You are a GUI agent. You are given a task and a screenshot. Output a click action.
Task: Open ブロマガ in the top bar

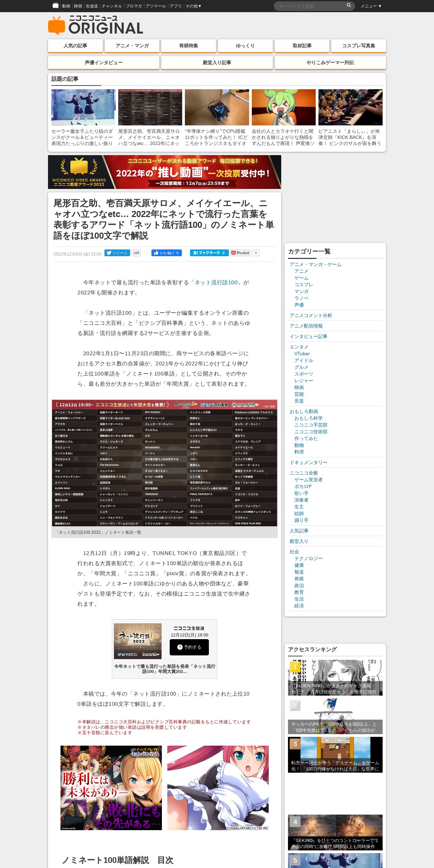tap(134, 6)
